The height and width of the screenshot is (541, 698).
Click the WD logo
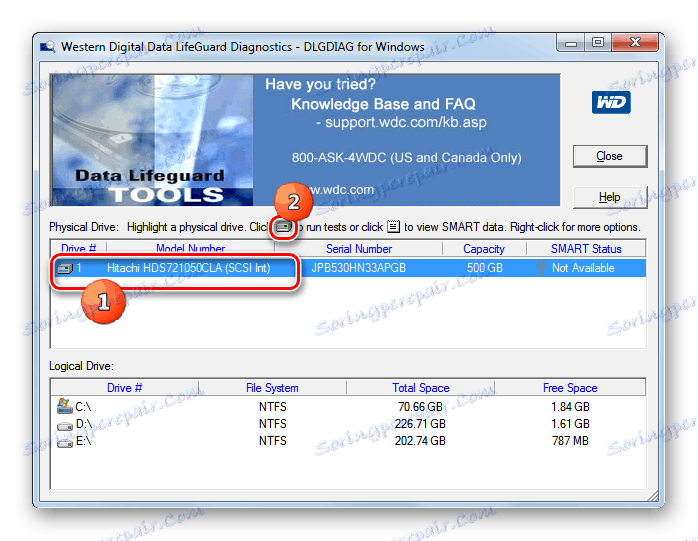[x=611, y=102]
